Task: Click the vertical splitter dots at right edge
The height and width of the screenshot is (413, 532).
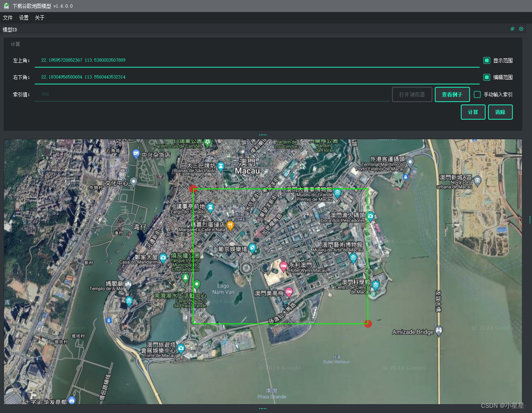Action: pyautogui.click(x=530, y=220)
